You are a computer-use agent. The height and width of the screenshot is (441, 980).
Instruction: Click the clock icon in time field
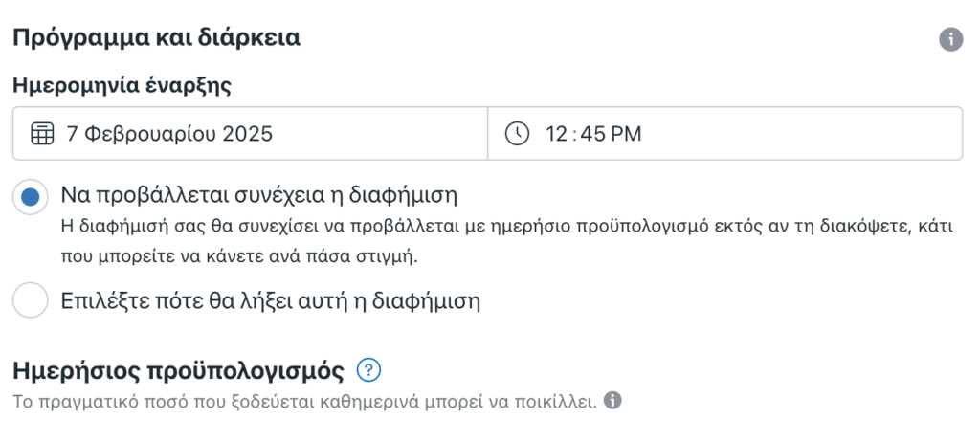tap(517, 134)
